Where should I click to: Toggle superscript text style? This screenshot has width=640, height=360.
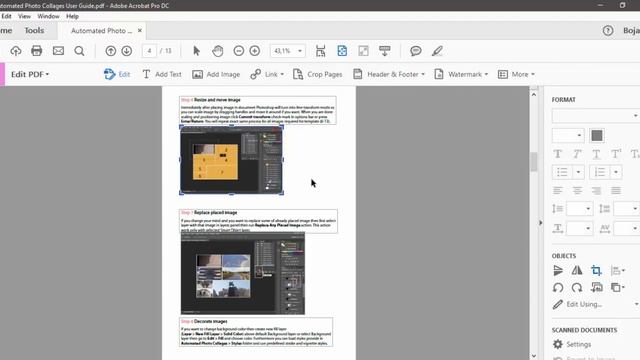tap(616, 154)
